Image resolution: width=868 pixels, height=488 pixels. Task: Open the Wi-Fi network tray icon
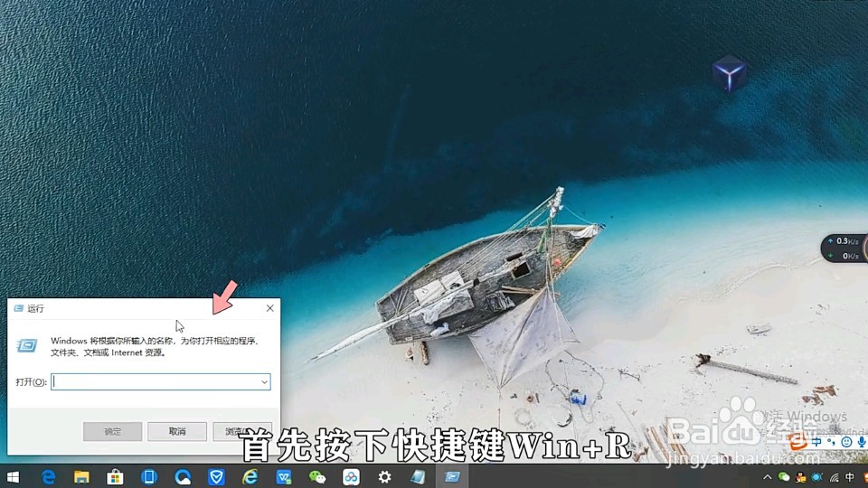(x=834, y=477)
